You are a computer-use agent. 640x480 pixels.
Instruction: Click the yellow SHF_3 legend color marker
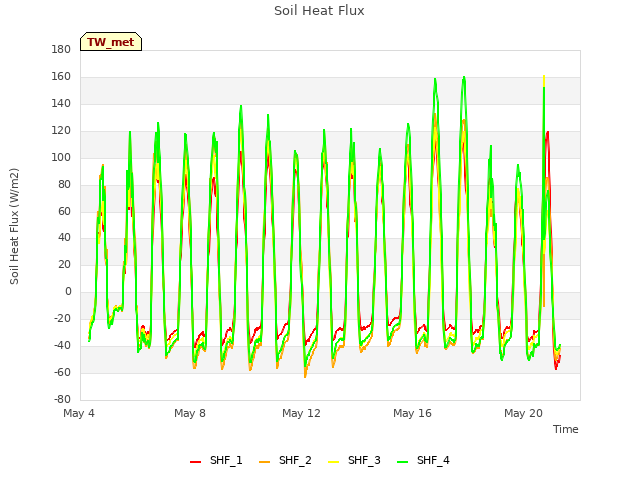click(333, 462)
